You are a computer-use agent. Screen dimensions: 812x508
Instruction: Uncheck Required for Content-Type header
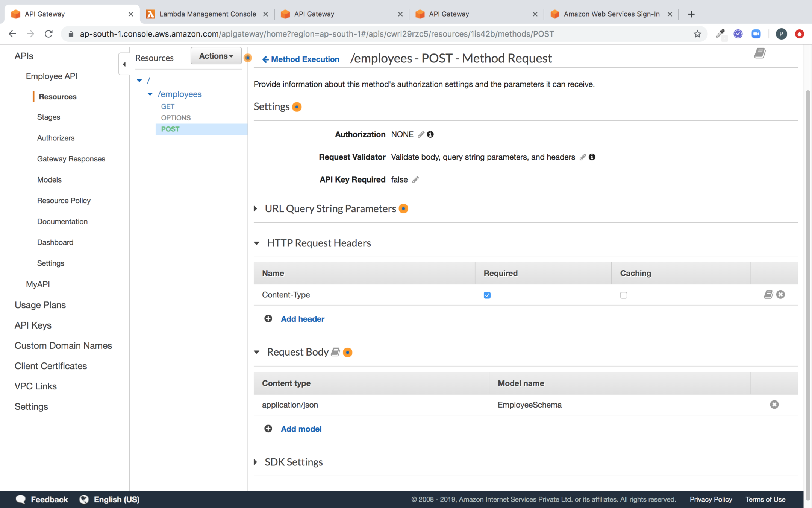click(487, 295)
